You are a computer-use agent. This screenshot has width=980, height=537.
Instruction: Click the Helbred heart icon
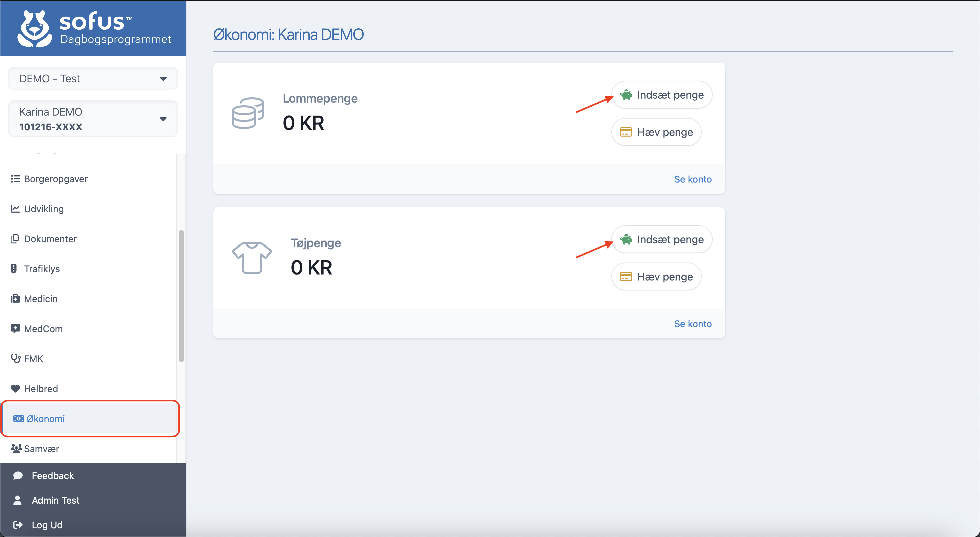click(x=15, y=388)
